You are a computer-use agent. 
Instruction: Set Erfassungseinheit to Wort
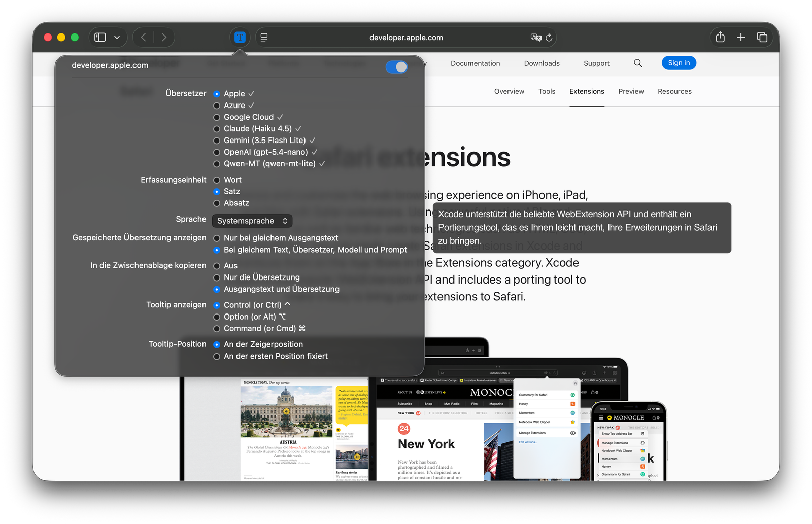point(217,180)
